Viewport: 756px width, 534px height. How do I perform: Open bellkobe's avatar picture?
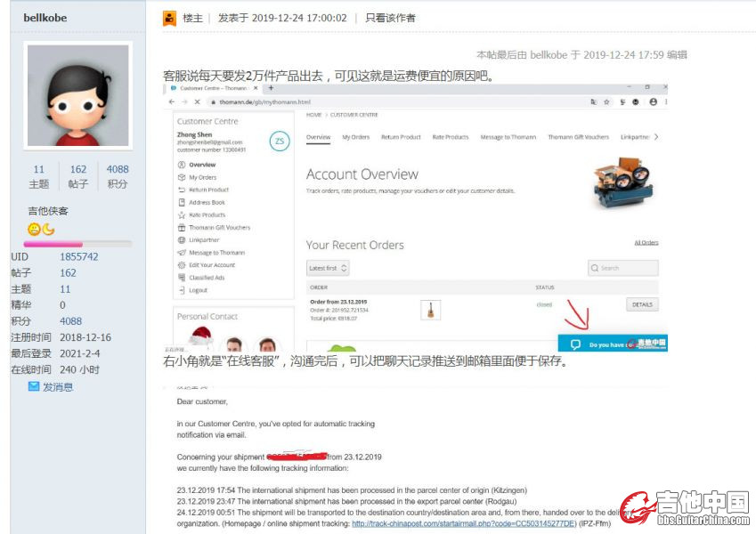[78, 95]
